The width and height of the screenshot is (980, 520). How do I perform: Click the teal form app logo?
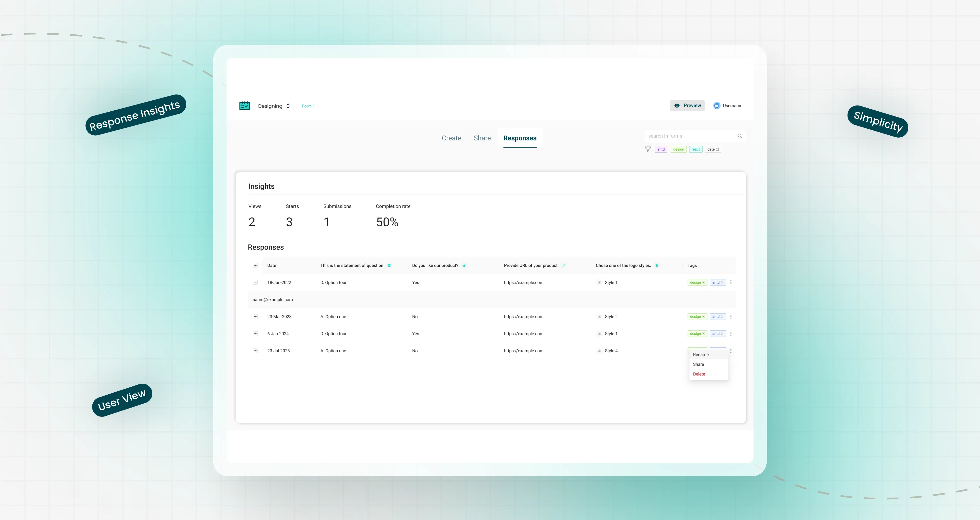click(245, 105)
